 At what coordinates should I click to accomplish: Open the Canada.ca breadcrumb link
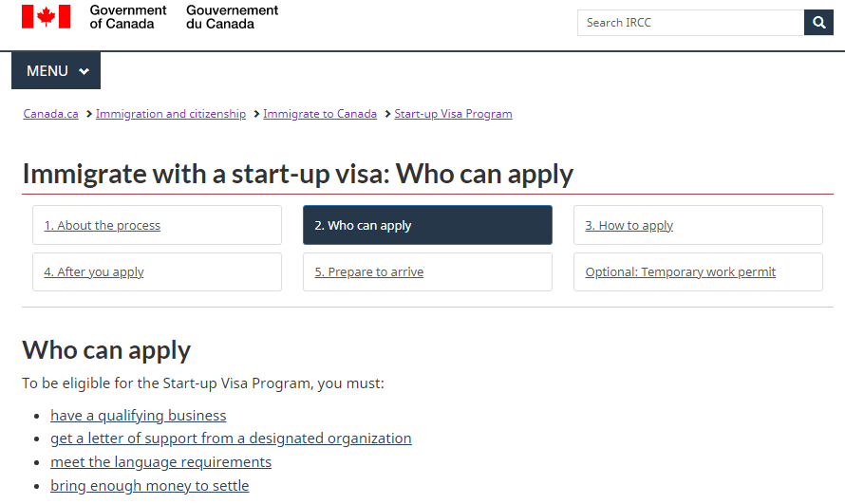50,114
